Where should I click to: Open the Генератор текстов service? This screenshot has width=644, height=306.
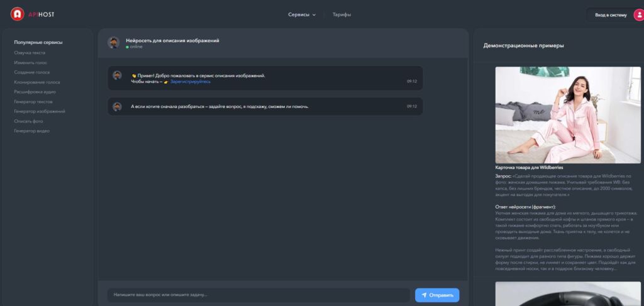click(33, 102)
